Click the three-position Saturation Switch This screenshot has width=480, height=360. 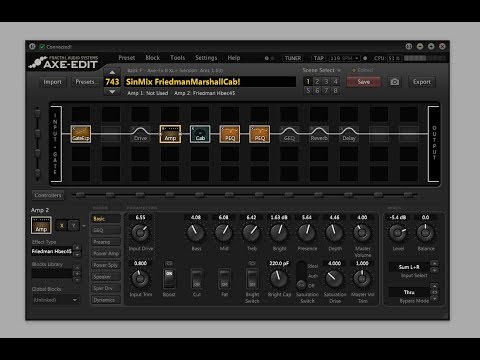click(x=301, y=275)
